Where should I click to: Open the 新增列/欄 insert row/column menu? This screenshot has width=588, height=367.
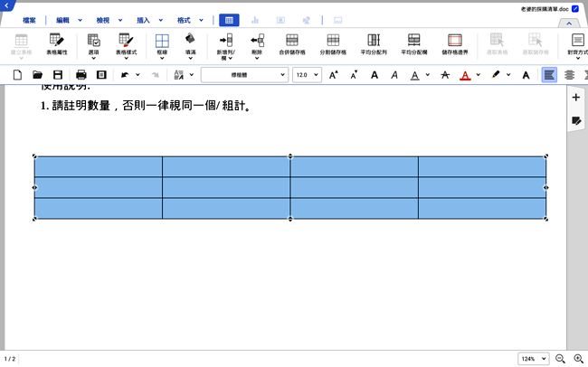coord(226,46)
